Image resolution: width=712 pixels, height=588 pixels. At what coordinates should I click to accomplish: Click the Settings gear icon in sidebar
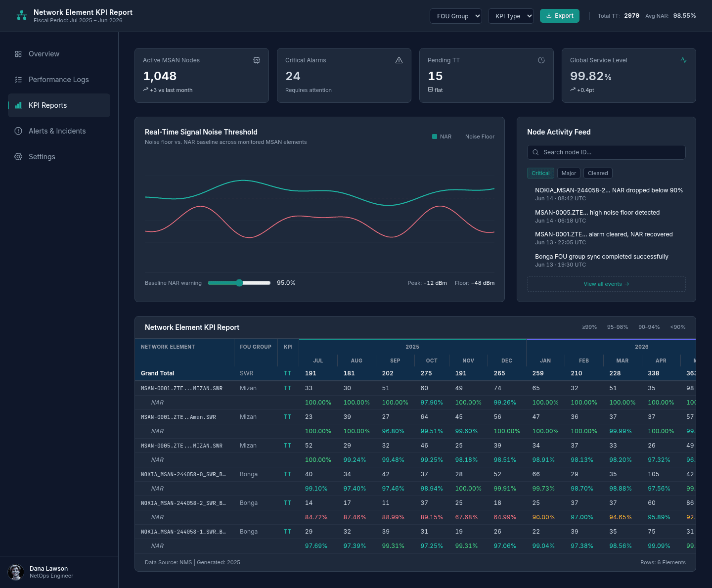click(x=18, y=157)
